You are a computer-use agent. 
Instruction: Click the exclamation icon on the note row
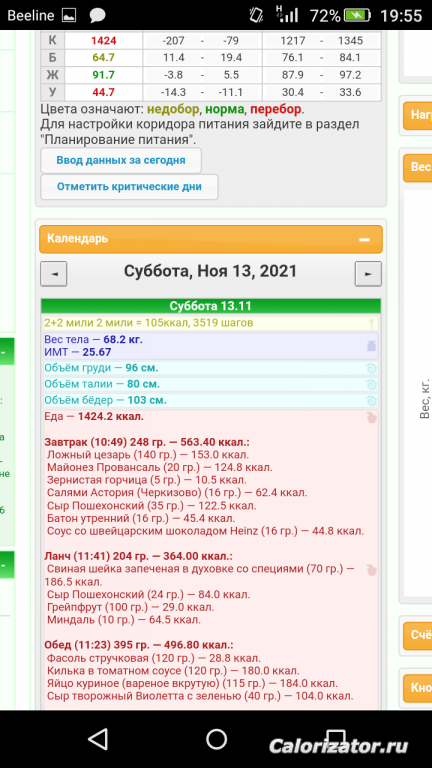point(371,323)
